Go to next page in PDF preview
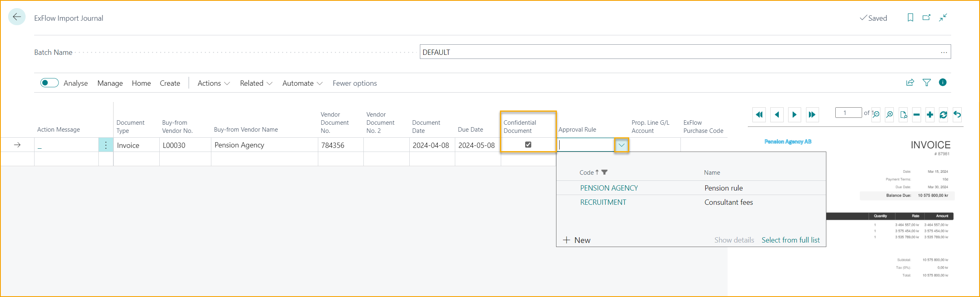 tap(794, 115)
